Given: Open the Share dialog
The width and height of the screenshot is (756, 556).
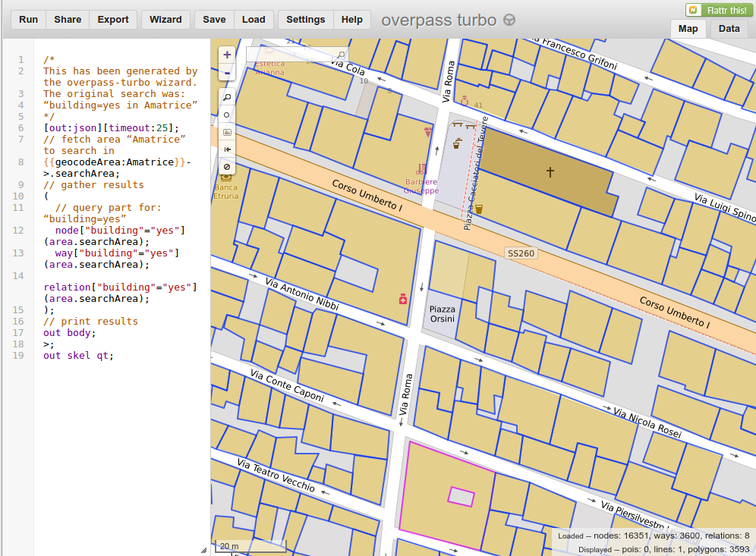Looking at the screenshot, I should click(x=68, y=20).
